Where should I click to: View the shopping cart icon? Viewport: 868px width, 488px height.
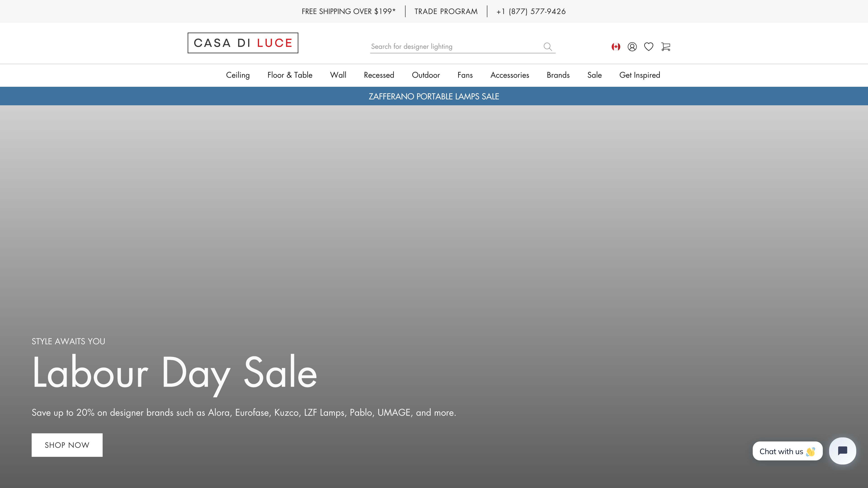(x=665, y=47)
